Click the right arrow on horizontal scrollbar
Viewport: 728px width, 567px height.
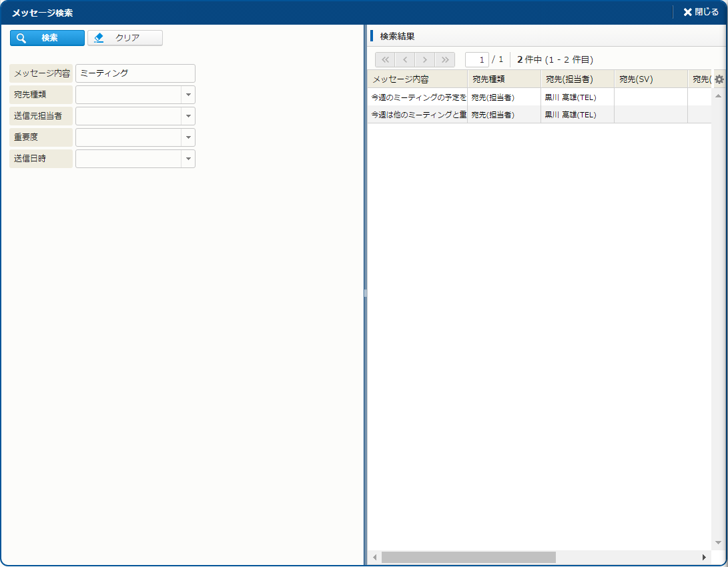tap(704, 557)
